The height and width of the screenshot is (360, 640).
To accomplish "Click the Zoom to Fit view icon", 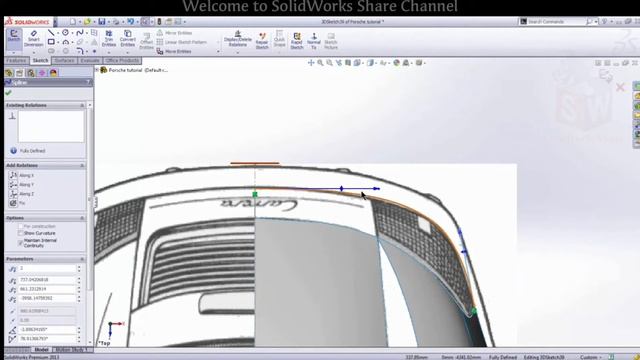I will pyautogui.click(x=321, y=63).
